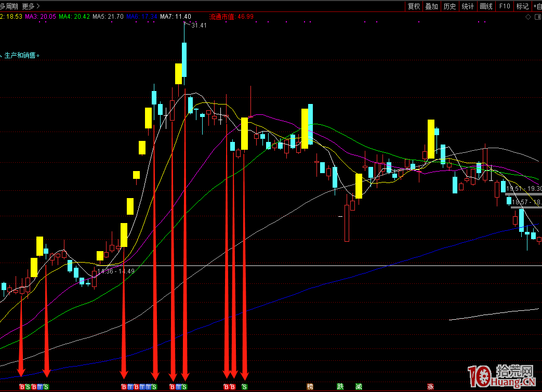
Task: Click the green 减 event marker
Action: click(x=359, y=387)
